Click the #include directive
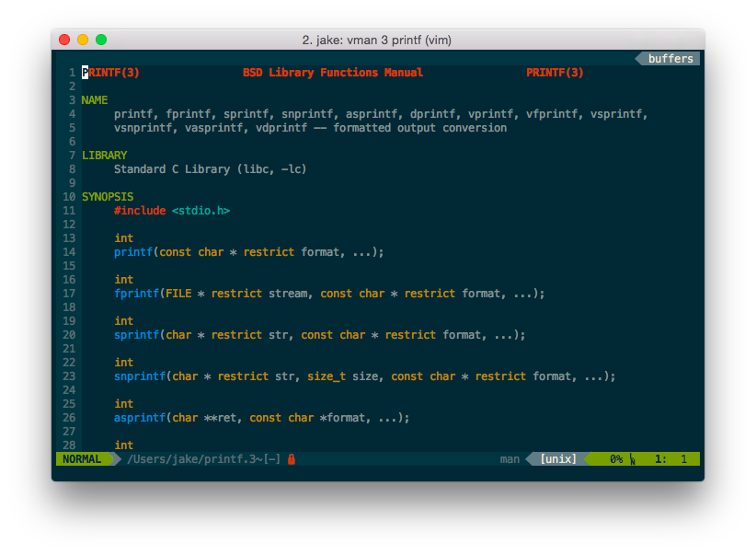The image size is (756, 555). [x=140, y=211]
